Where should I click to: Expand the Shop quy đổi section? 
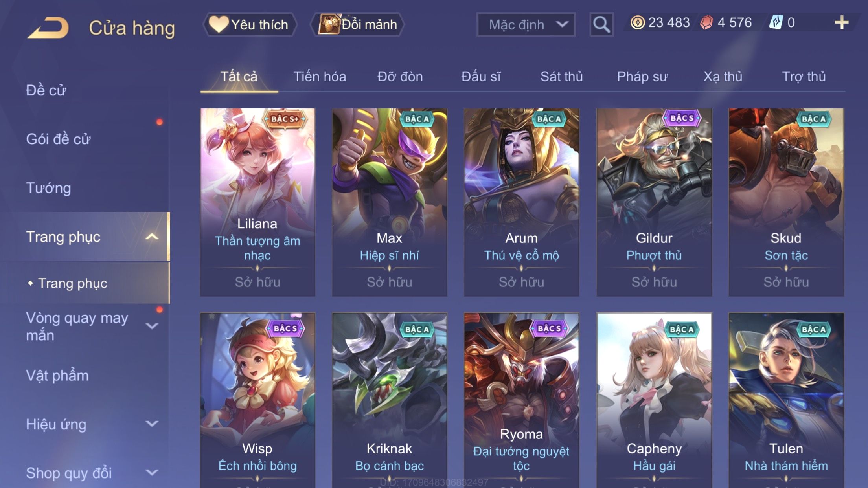point(152,472)
